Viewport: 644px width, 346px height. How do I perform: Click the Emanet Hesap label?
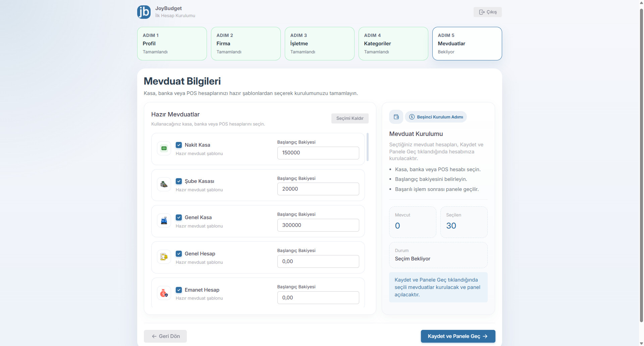202,290
